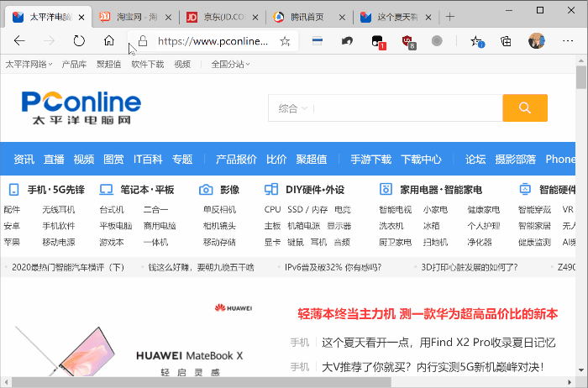
Task: Expand the 全国分站 dropdown
Action: coord(230,65)
